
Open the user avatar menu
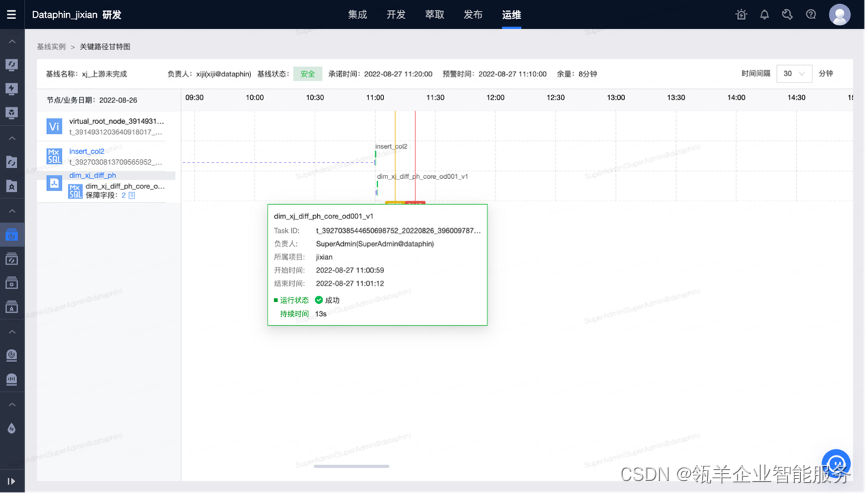point(839,15)
